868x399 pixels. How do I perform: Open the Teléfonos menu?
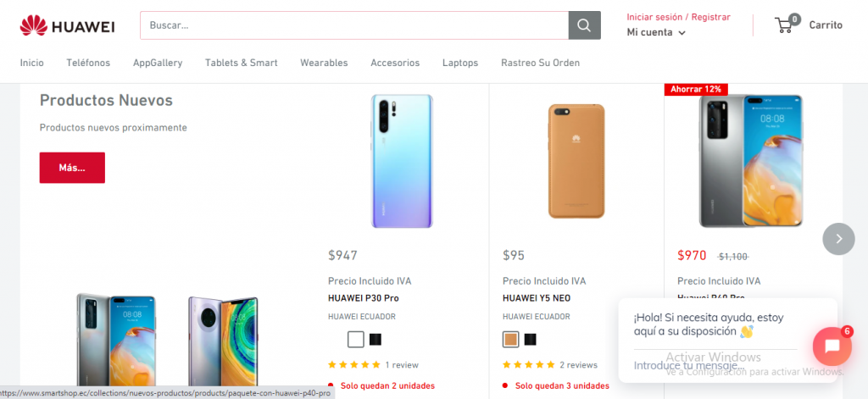coord(88,63)
